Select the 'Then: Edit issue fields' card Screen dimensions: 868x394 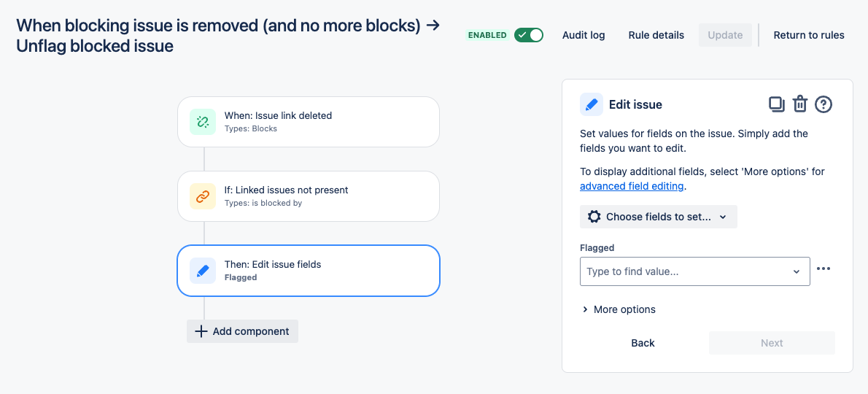click(x=309, y=271)
